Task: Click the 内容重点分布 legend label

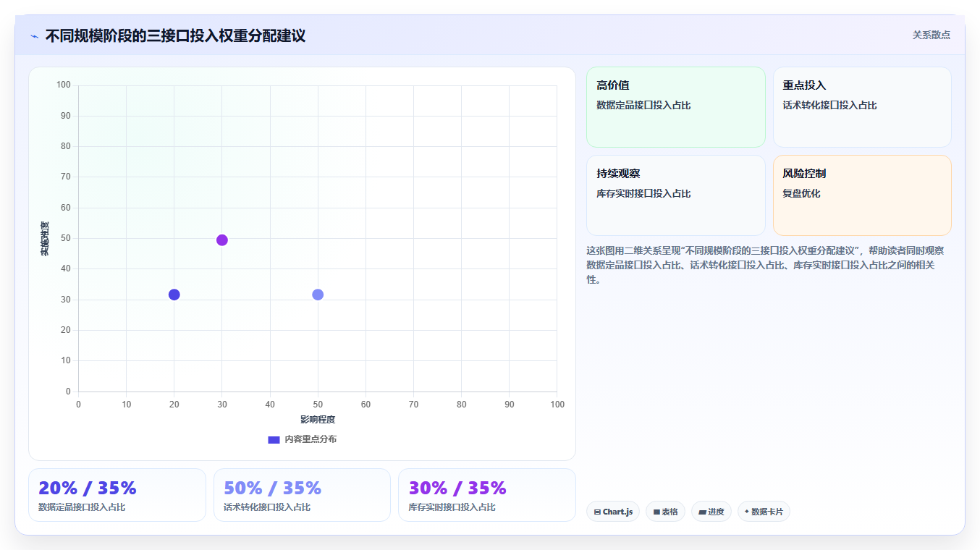Action: tap(310, 439)
